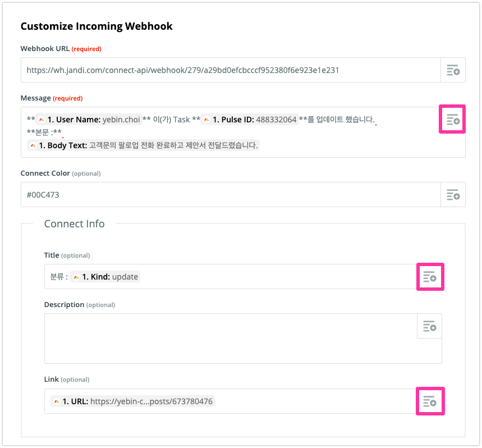This screenshot has height=448, width=482.
Task: Open insert-data picker for Connect Color
Action: (x=453, y=194)
